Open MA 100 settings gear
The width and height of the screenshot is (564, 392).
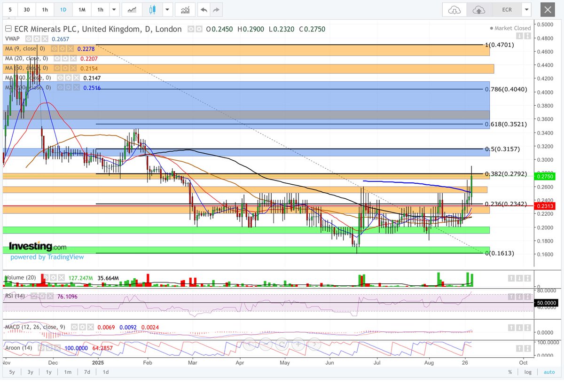coord(68,78)
